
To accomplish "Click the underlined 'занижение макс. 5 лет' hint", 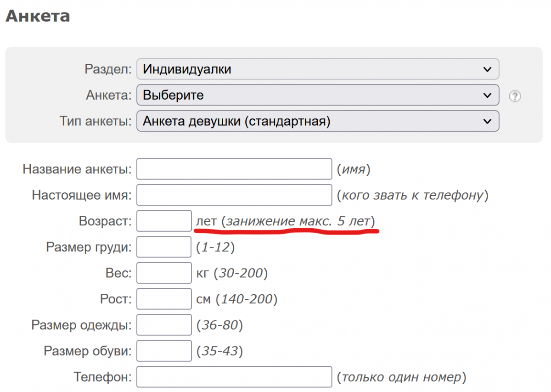I will 298,221.
